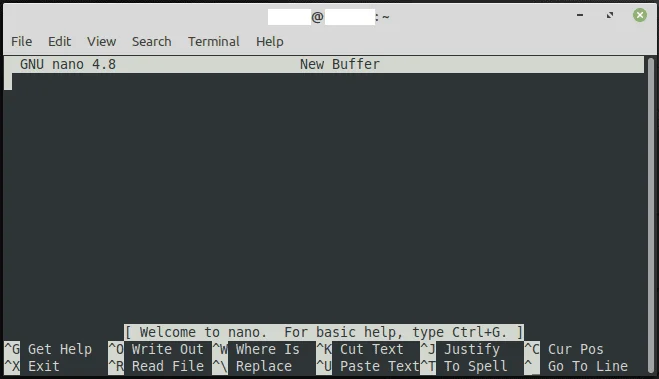Click the ^K Cut Text shortcut
Image resolution: width=659 pixels, height=379 pixels.
[x=360, y=349]
